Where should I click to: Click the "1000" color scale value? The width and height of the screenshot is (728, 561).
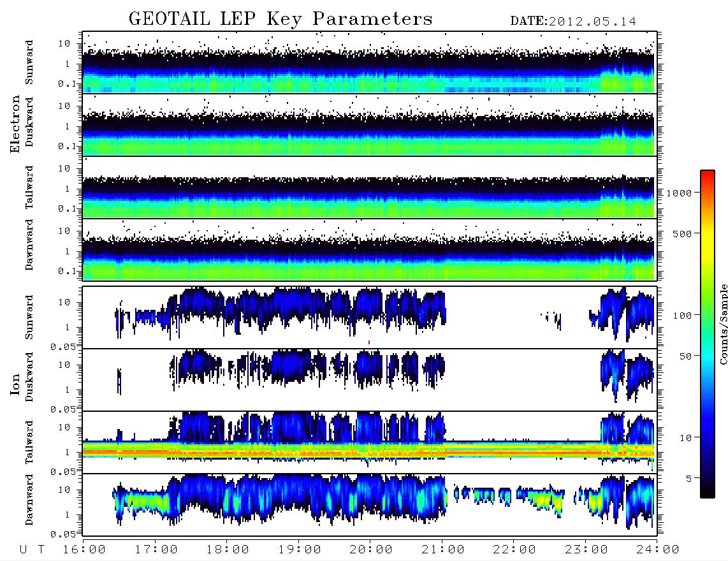coord(680,193)
